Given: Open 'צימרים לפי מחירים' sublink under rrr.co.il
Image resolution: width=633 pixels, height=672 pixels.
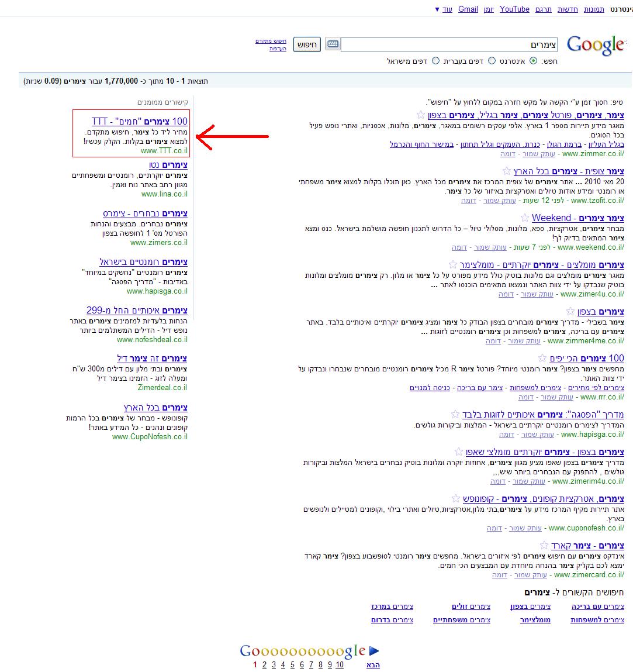Looking at the screenshot, I should (596, 388).
